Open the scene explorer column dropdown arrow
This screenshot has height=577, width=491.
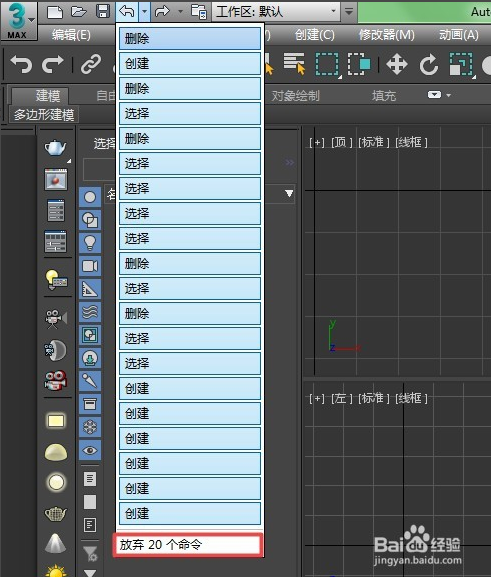289,193
